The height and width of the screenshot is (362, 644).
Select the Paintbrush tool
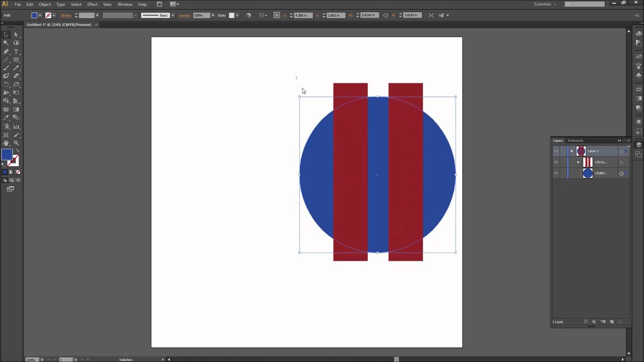(6, 67)
